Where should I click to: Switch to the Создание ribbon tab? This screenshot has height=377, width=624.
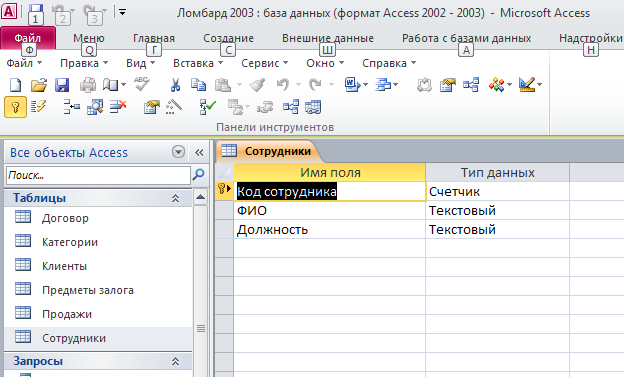point(228,38)
